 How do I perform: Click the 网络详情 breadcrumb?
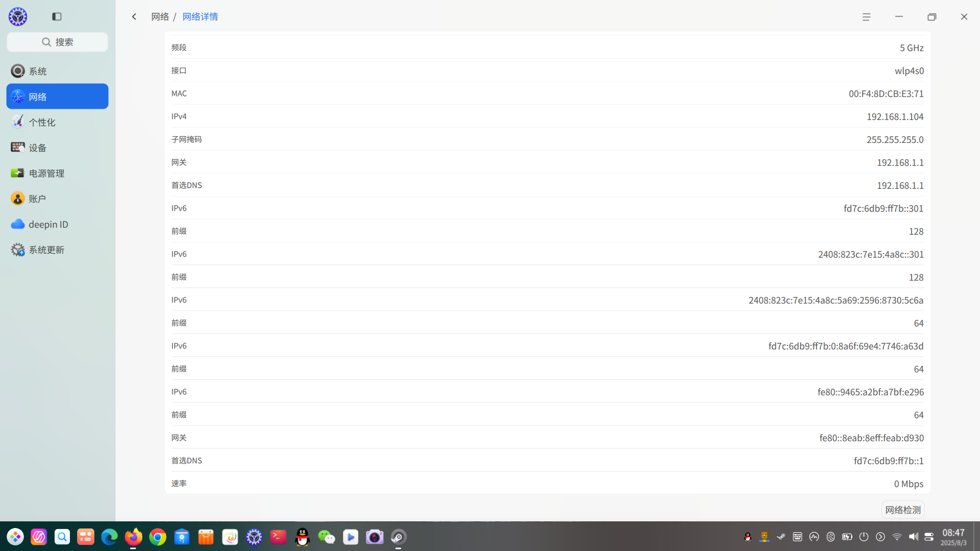tap(200, 17)
